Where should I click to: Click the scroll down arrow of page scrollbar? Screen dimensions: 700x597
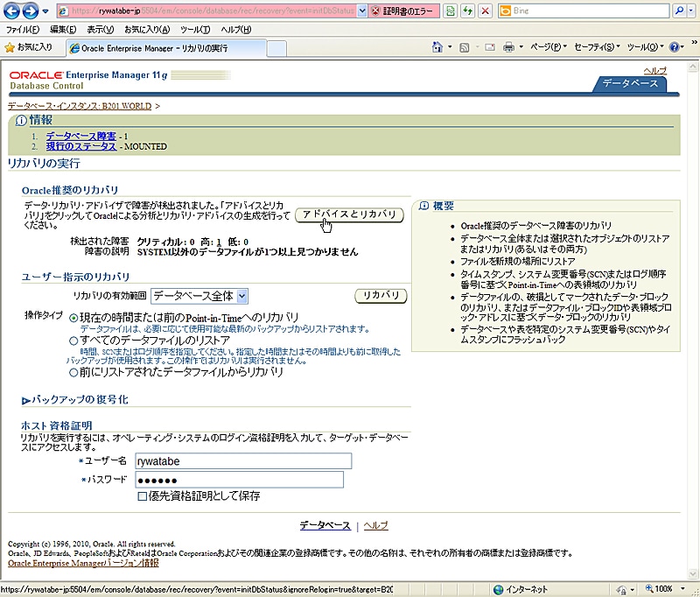(x=693, y=573)
